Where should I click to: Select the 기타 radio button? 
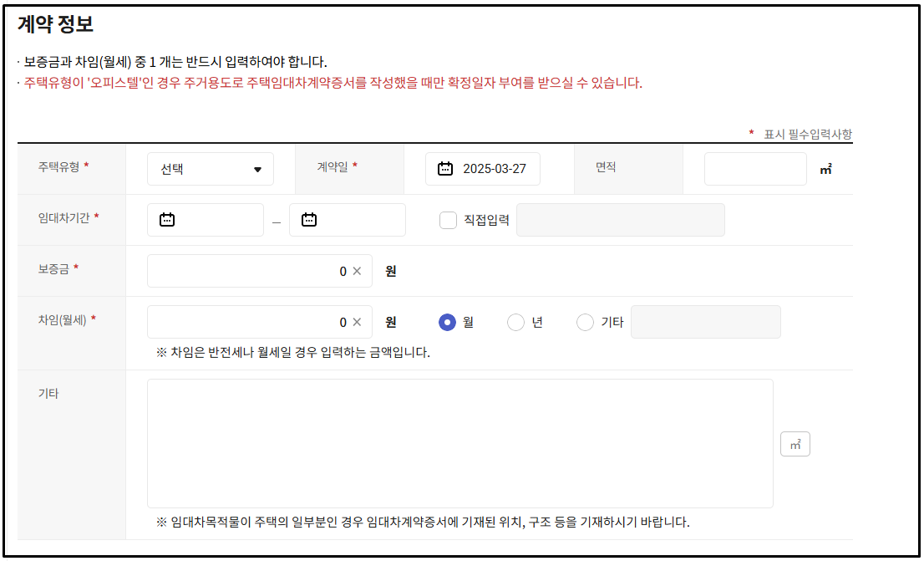pos(585,321)
